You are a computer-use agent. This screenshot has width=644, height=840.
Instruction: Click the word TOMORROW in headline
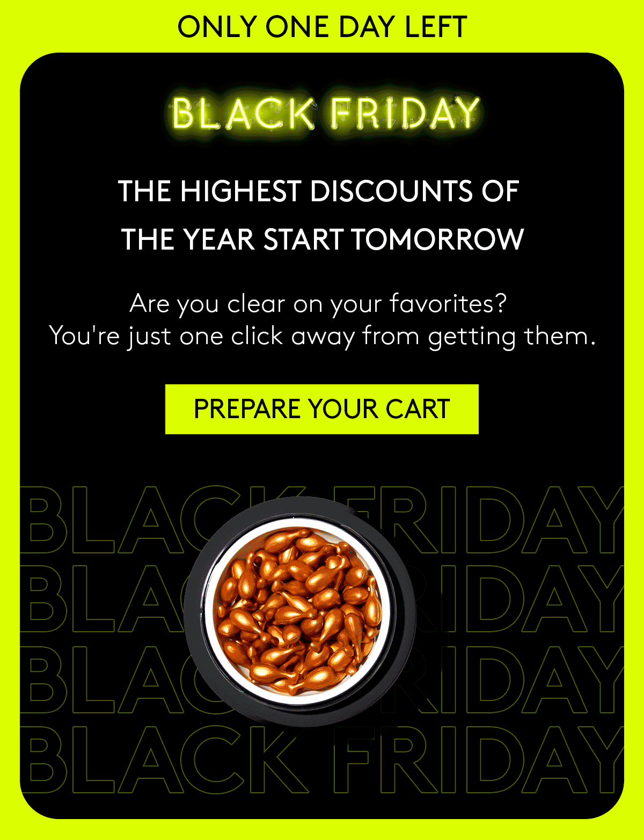[437, 239]
